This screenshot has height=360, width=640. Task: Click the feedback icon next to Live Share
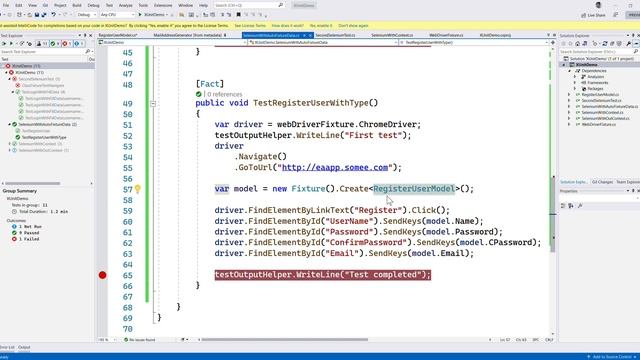click(616, 15)
